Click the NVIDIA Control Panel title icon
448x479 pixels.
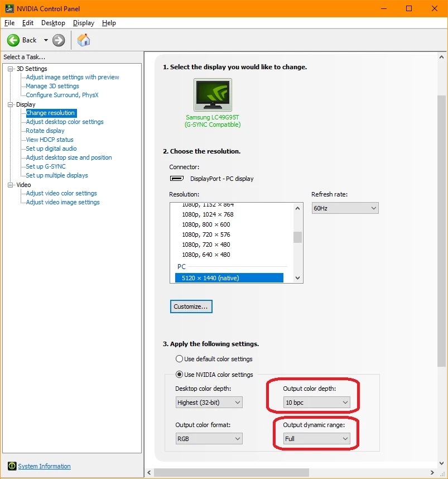pyautogui.click(x=9, y=8)
